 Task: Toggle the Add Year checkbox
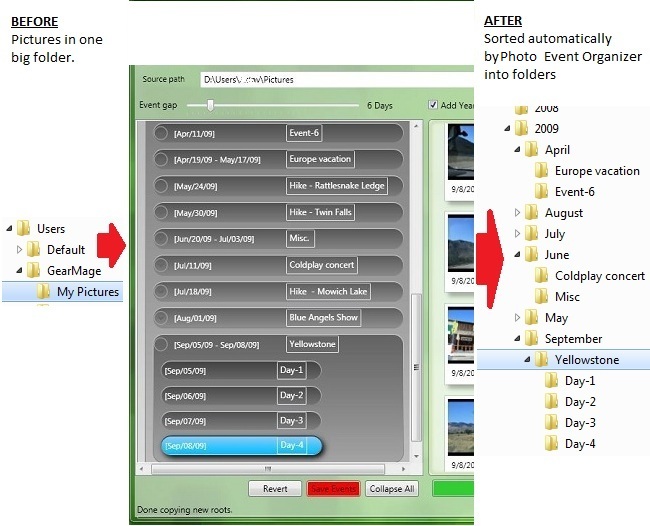click(x=433, y=105)
